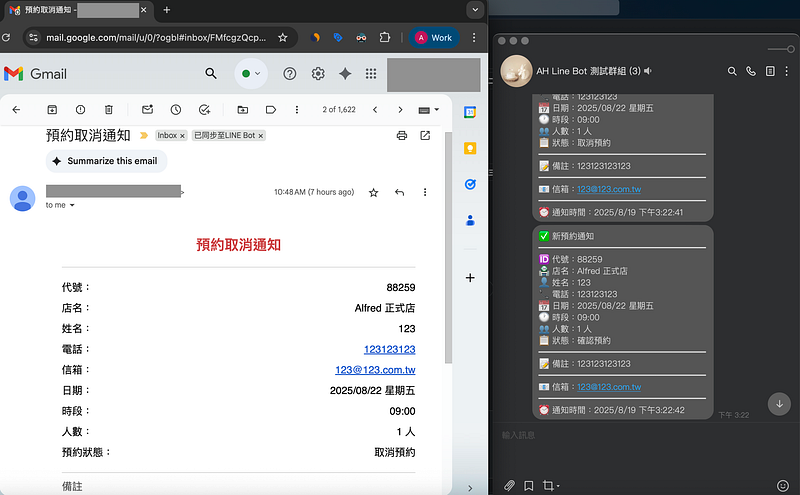Archive this email
The height and width of the screenshot is (495, 800).
click(x=52, y=110)
